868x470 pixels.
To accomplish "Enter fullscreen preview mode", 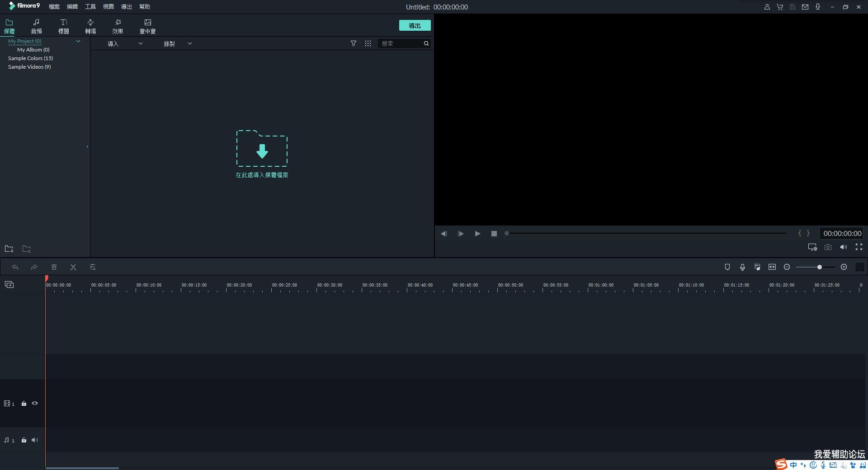I will point(859,247).
